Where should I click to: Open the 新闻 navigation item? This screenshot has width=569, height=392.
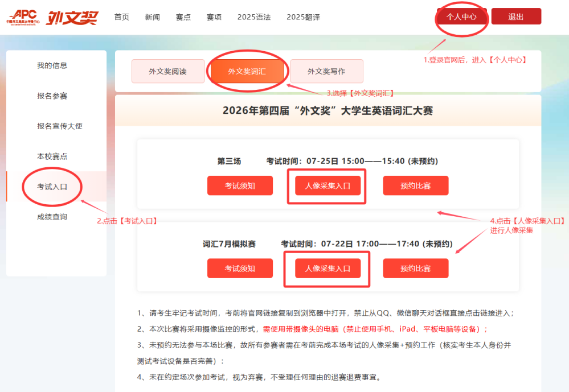[153, 17]
